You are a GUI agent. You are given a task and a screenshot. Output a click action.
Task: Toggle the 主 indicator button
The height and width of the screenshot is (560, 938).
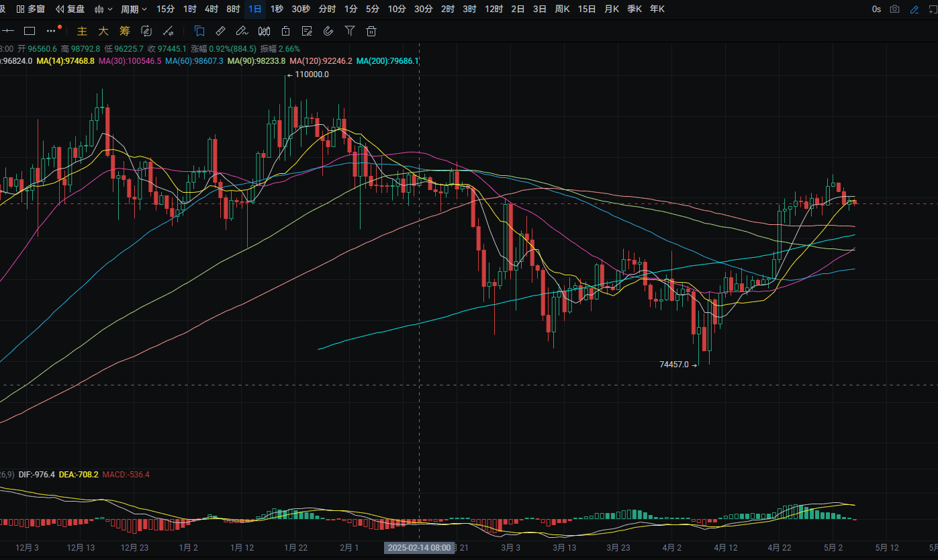tap(82, 31)
